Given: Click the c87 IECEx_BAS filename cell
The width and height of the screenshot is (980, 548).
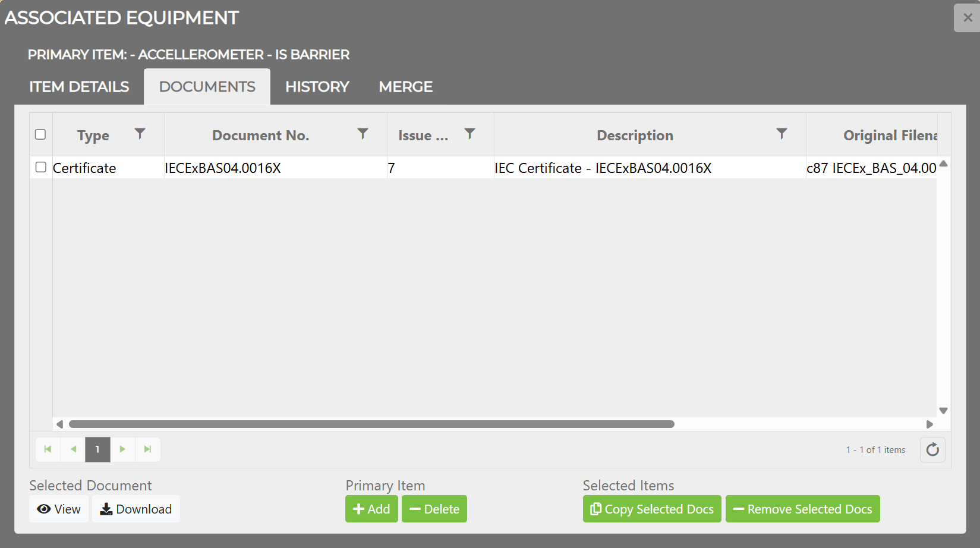Looking at the screenshot, I should tap(872, 168).
